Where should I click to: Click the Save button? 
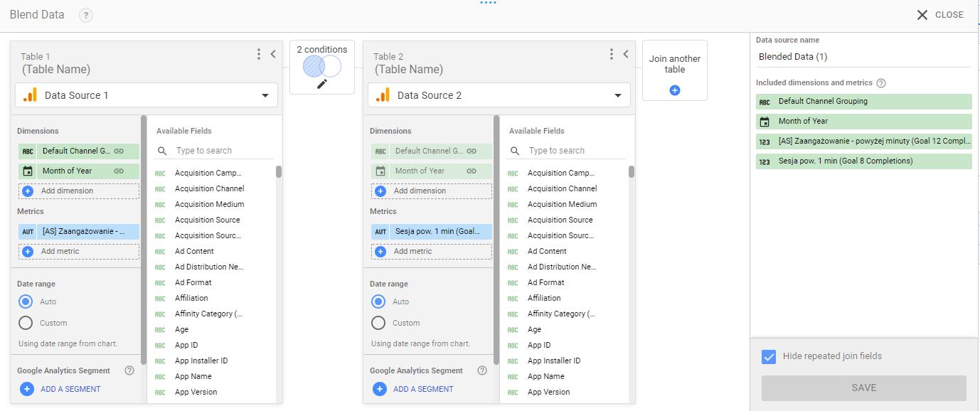click(x=864, y=388)
